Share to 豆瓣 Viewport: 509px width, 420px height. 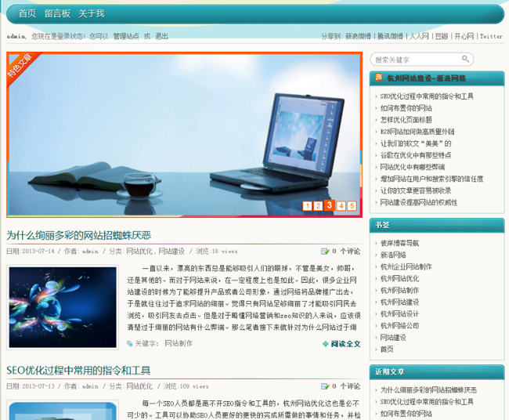pos(442,36)
